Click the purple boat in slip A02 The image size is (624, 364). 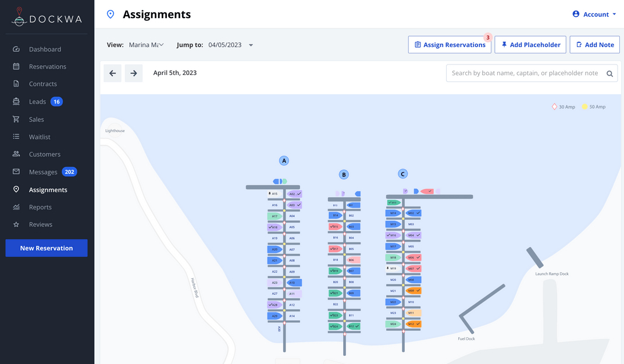coord(294,194)
